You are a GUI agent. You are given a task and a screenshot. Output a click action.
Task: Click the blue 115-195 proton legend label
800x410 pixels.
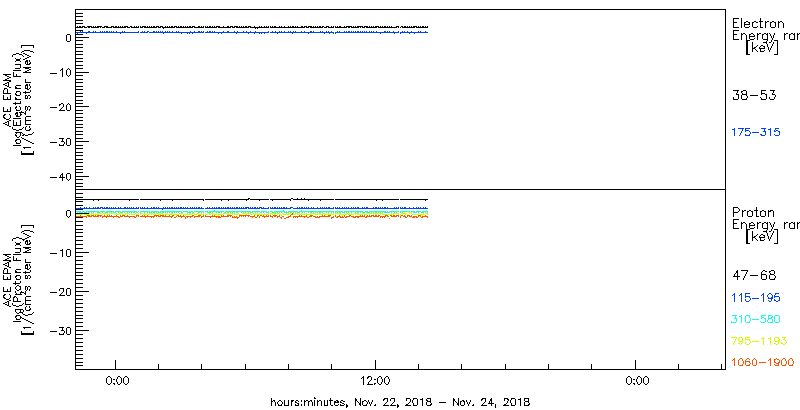(x=756, y=298)
